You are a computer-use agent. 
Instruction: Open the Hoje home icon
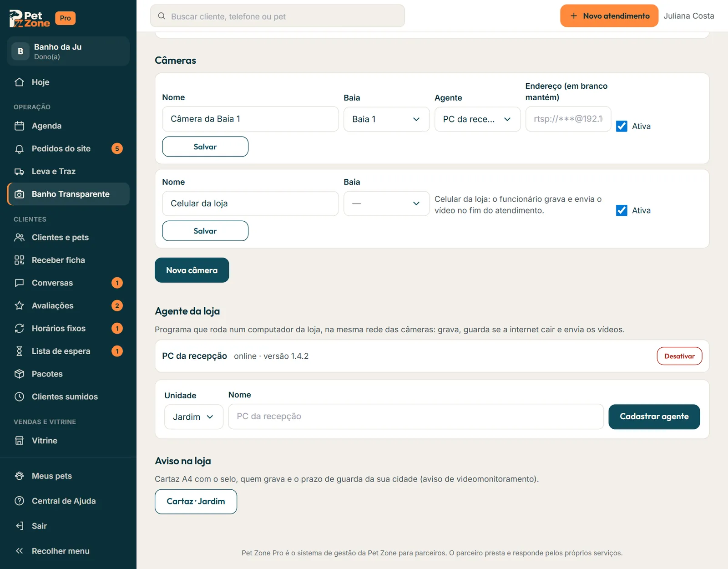19,82
